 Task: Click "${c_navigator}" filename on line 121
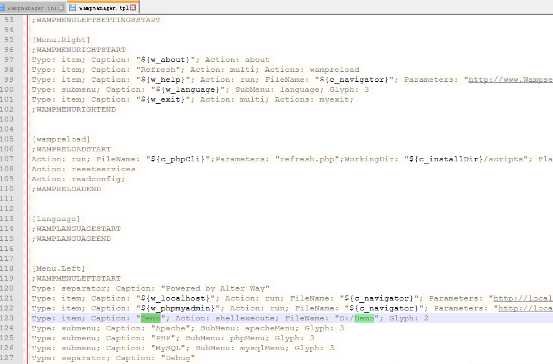[379, 298]
